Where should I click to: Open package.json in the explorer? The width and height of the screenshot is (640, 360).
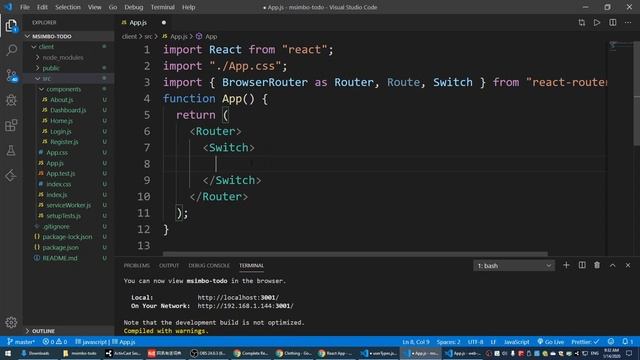pos(60,247)
